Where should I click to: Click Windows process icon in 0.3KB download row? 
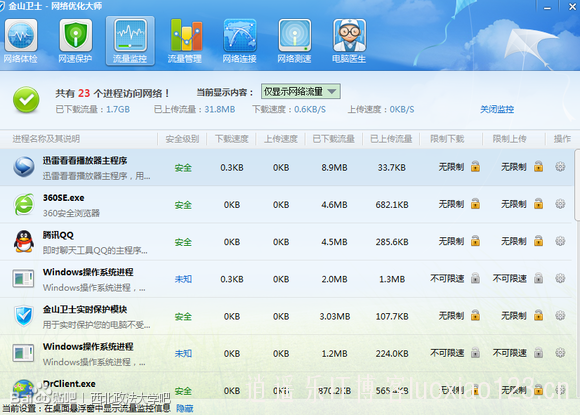click(x=23, y=279)
